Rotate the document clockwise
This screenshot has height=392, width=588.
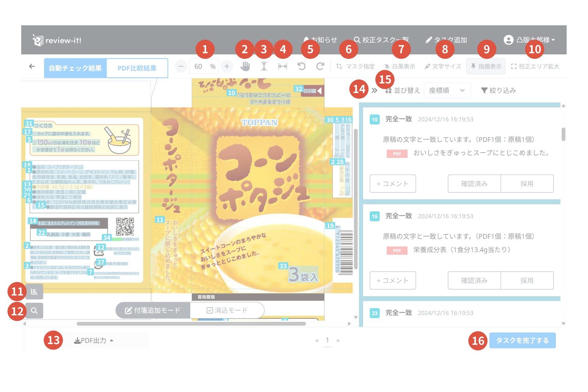(320, 66)
